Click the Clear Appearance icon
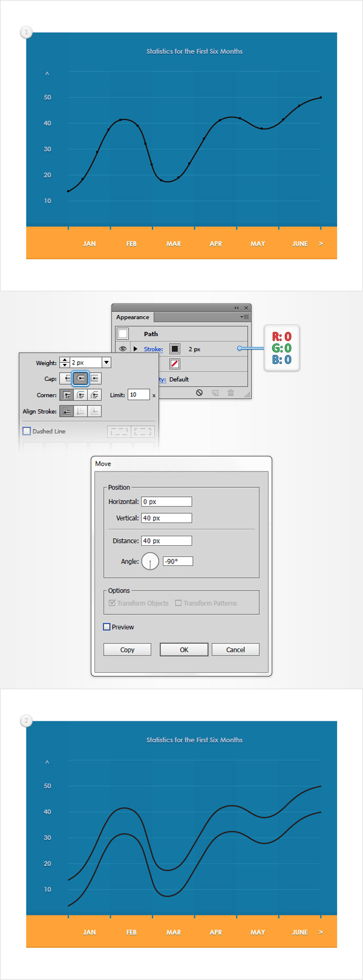Viewport: 363px width, 980px height. [x=199, y=393]
